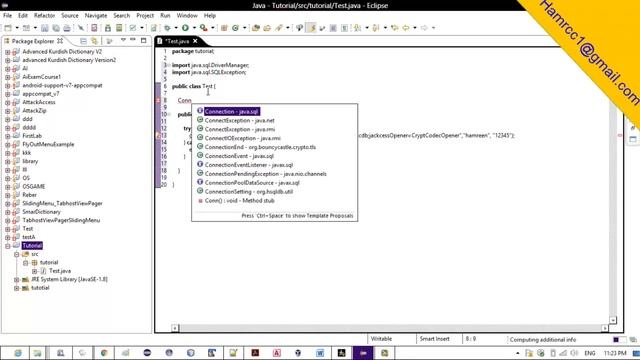This screenshot has height=360, width=640.
Task: Click the Debug bug toolbar icon
Action: point(167,28)
